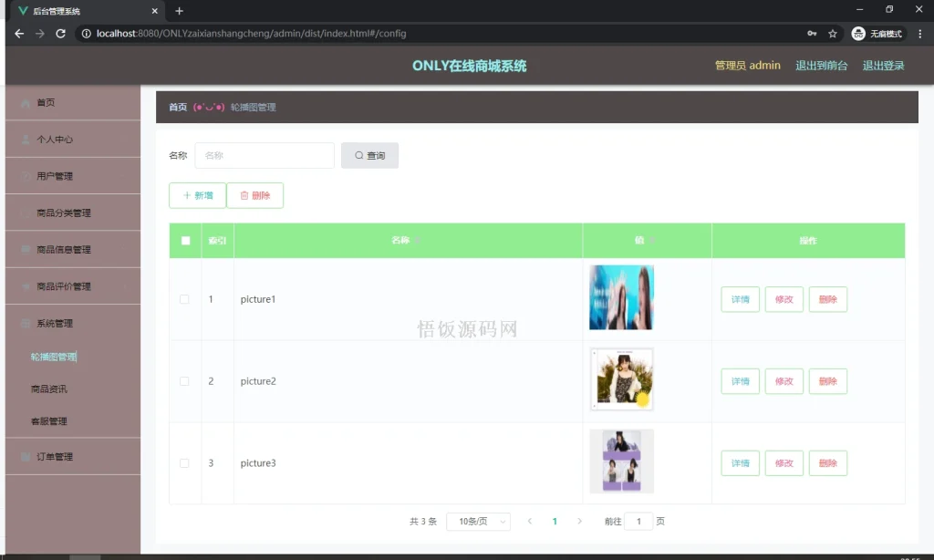Click the next page chevron in pagination
This screenshot has width=934, height=560.
(x=580, y=521)
